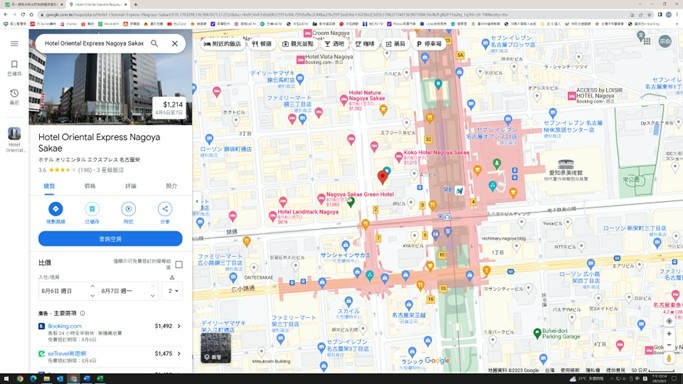
Task: Click the blue Directions diamond icon
Action: (x=55, y=209)
